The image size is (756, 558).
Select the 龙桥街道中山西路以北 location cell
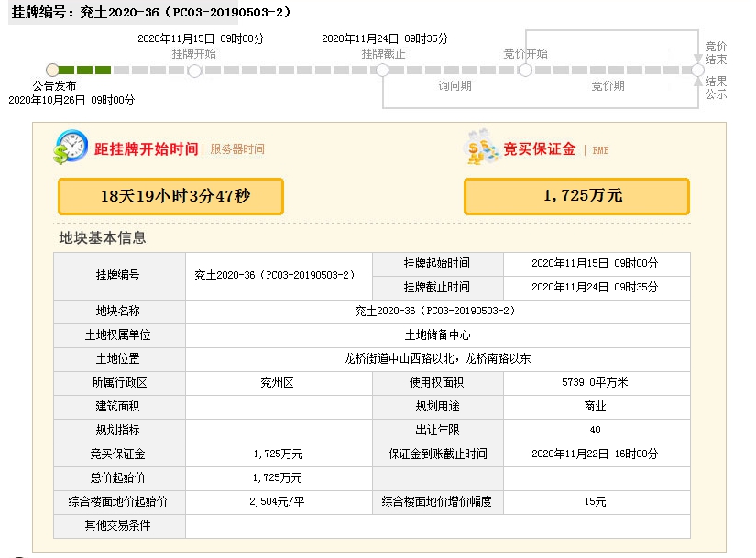[437, 359]
